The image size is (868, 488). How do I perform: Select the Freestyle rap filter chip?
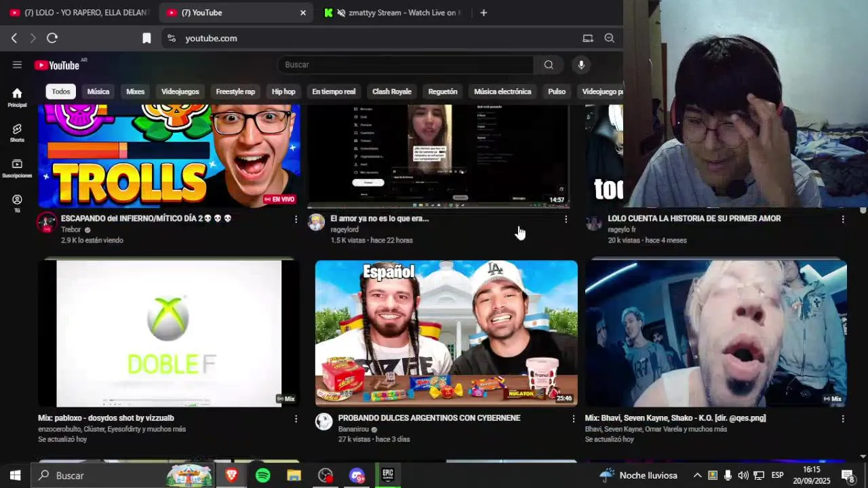tap(235, 91)
